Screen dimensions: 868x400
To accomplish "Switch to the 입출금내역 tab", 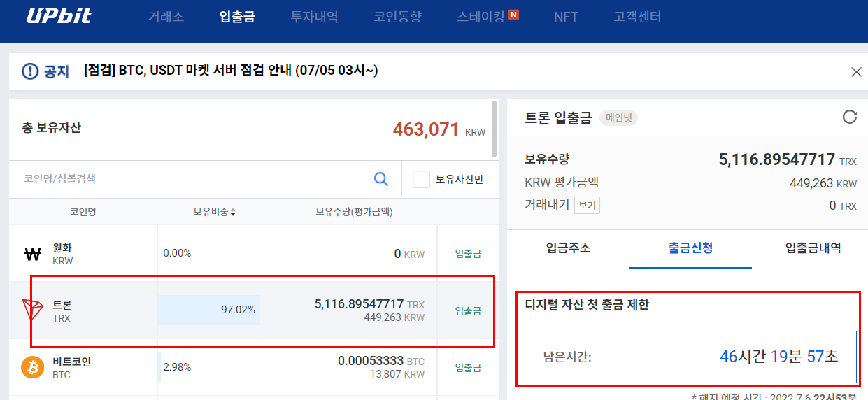I will [813, 248].
